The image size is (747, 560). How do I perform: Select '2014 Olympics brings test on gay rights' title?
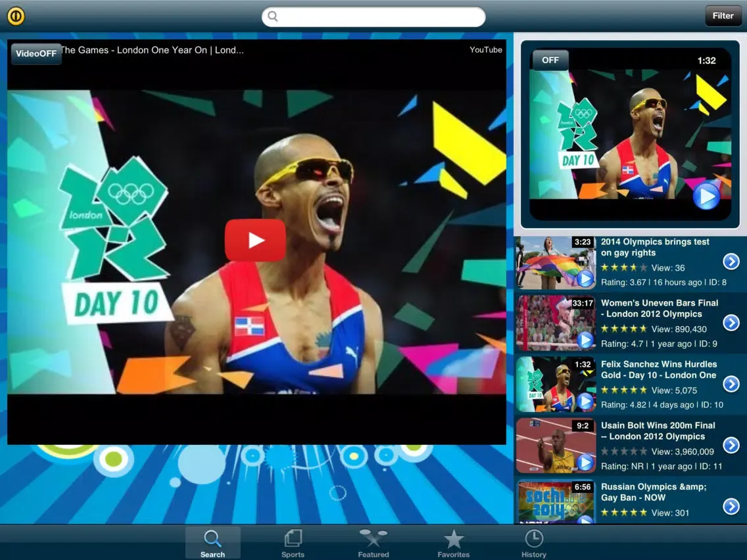pos(655,247)
